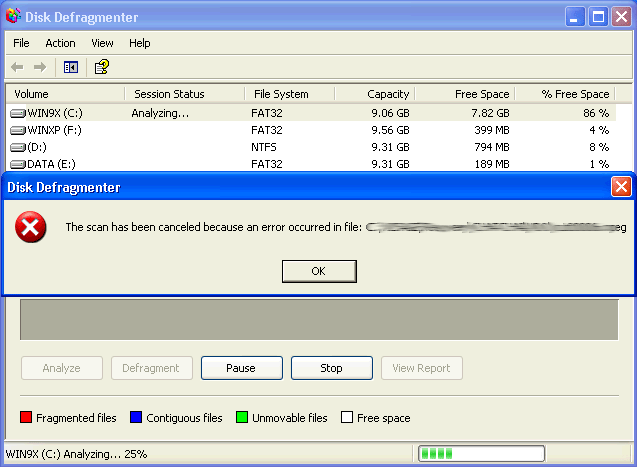This screenshot has height=467, width=637.
Task: Sort by the Capacity column header
Action: (375, 94)
